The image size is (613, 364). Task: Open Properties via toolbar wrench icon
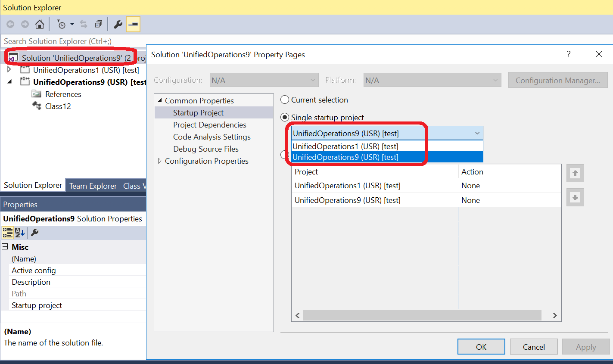pos(118,25)
